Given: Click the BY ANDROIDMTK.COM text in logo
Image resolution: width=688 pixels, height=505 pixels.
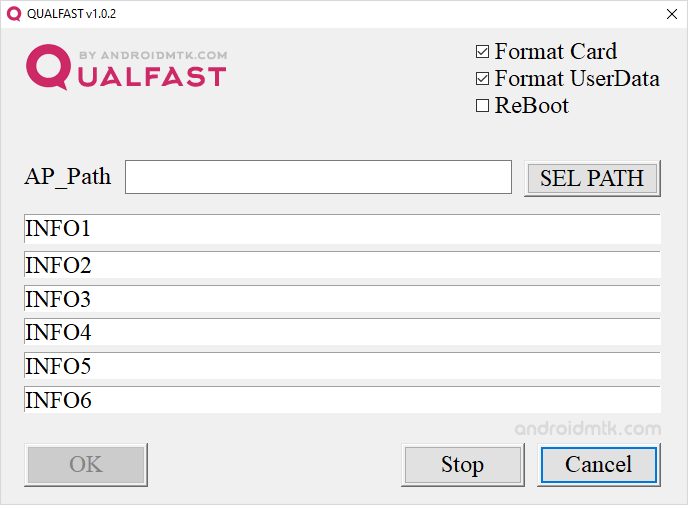Looking at the screenshot, I should (x=153, y=55).
